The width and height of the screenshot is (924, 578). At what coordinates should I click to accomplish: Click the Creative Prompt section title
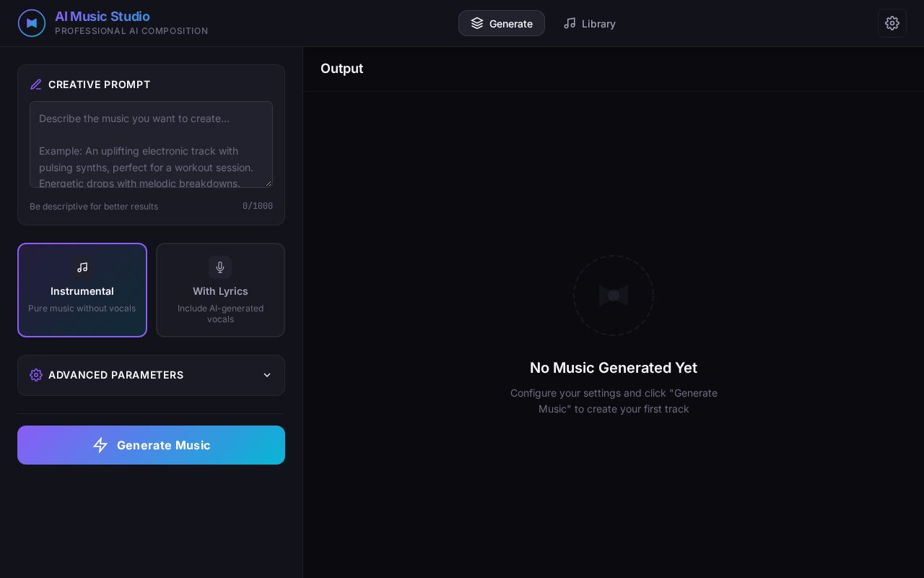[x=100, y=85]
